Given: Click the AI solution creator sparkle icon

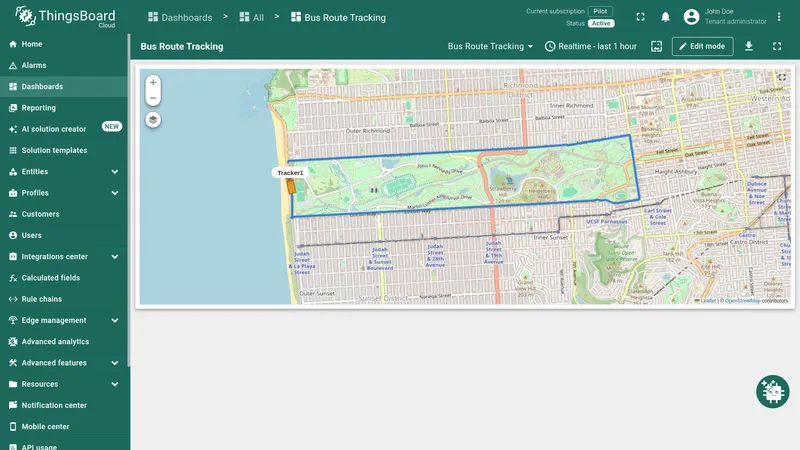Looking at the screenshot, I should click(x=13, y=129).
